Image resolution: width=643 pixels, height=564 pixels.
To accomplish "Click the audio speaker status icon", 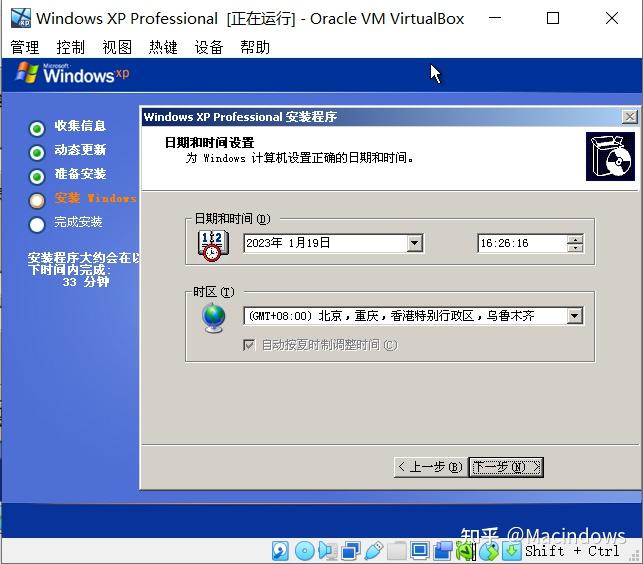I will 328,551.
